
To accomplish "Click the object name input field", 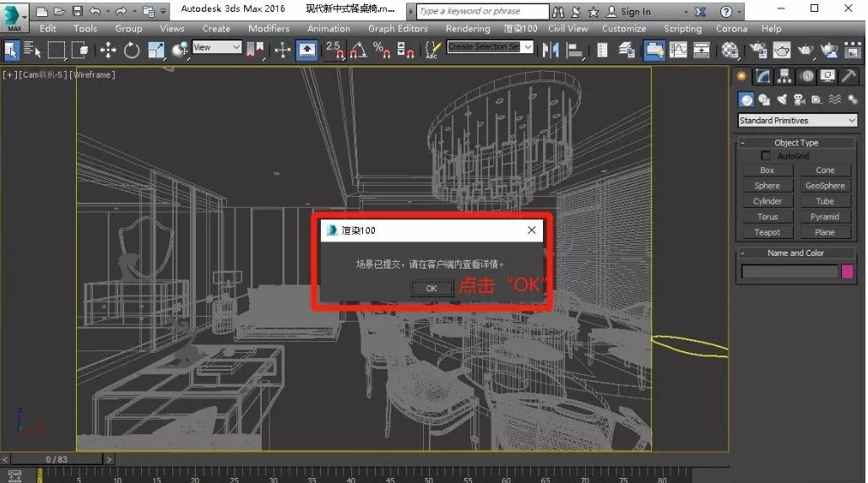I will click(790, 271).
